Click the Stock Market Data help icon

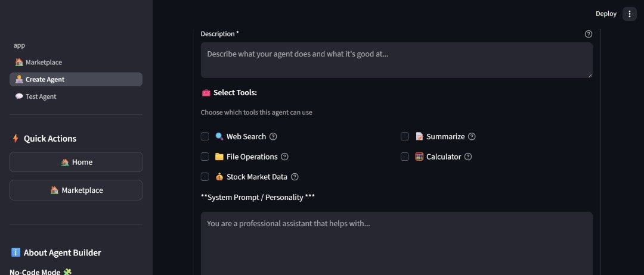[295, 177]
